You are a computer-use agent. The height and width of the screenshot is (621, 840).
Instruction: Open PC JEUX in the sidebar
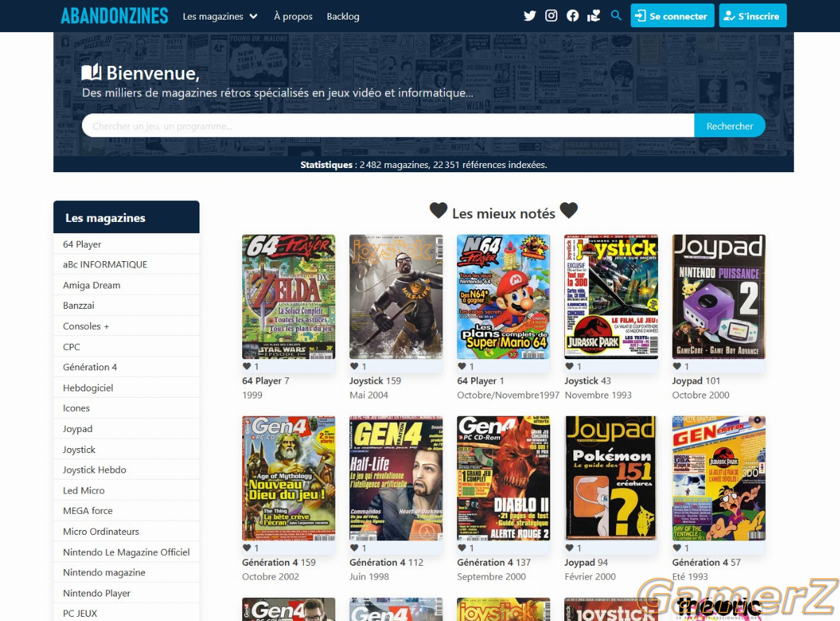(126, 613)
